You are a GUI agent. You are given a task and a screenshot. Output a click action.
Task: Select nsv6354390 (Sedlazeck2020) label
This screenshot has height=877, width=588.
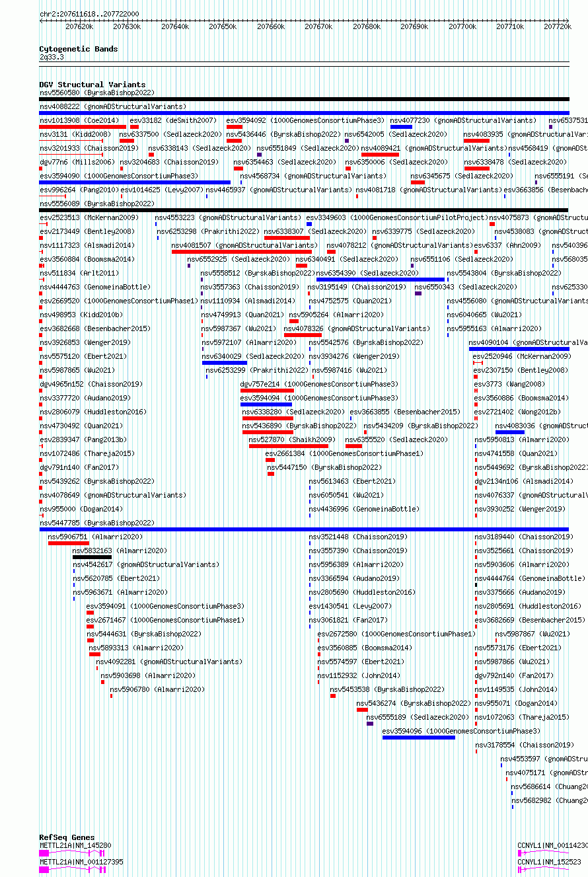click(367, 273)
